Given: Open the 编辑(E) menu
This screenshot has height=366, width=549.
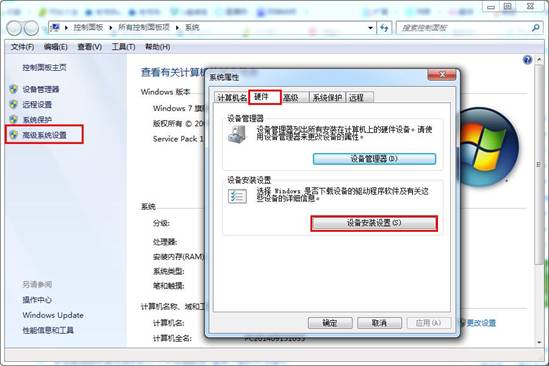Looking at the screenshot, I should point(56,47).
